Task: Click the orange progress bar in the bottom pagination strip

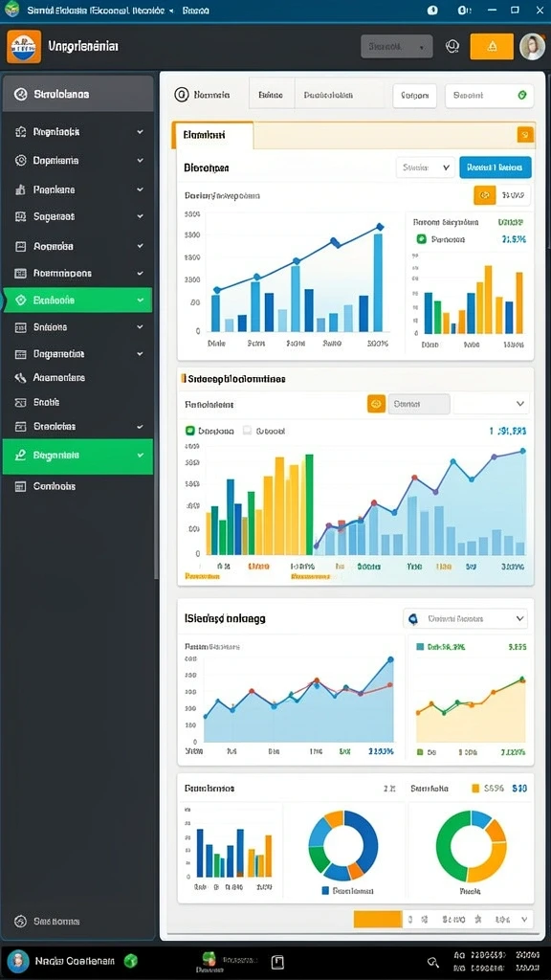Action: click(x=377, y=919)
